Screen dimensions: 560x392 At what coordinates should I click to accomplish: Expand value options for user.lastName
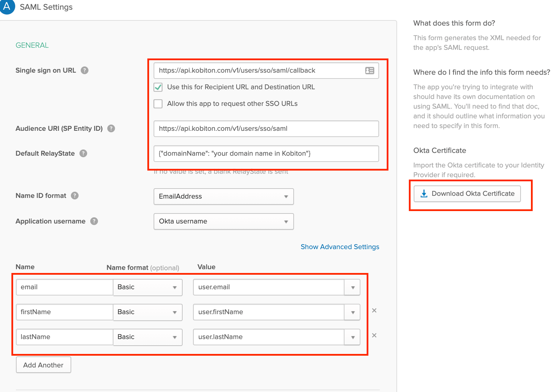click(x=352, y=337)
